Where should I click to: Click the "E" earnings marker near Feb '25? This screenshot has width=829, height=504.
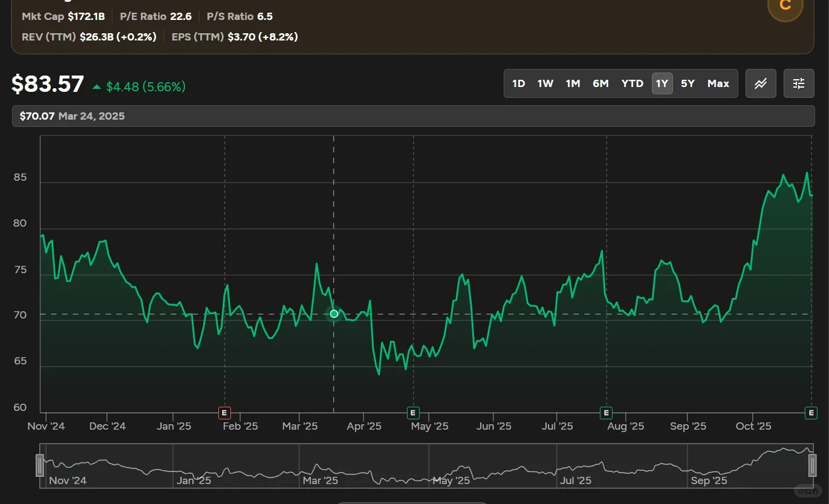pos(224,413)
